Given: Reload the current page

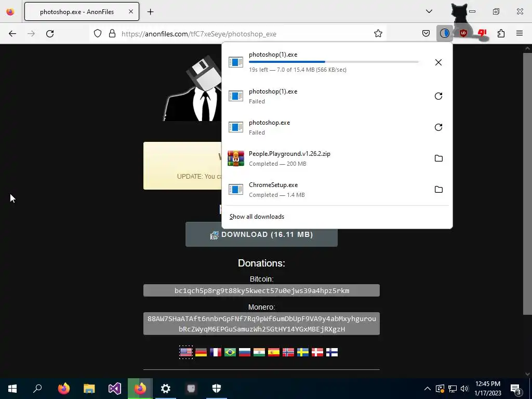Looking at the screenshot, I should coord(50,34).
